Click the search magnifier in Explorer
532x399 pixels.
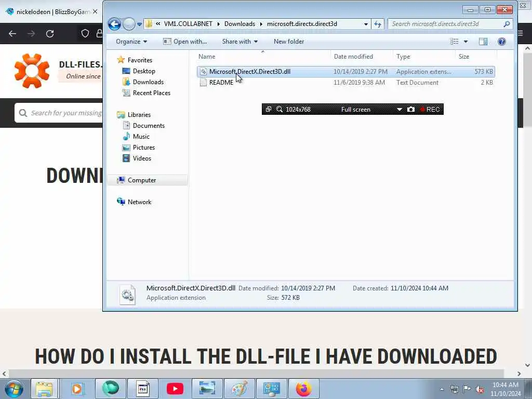(x=507, y=24)
